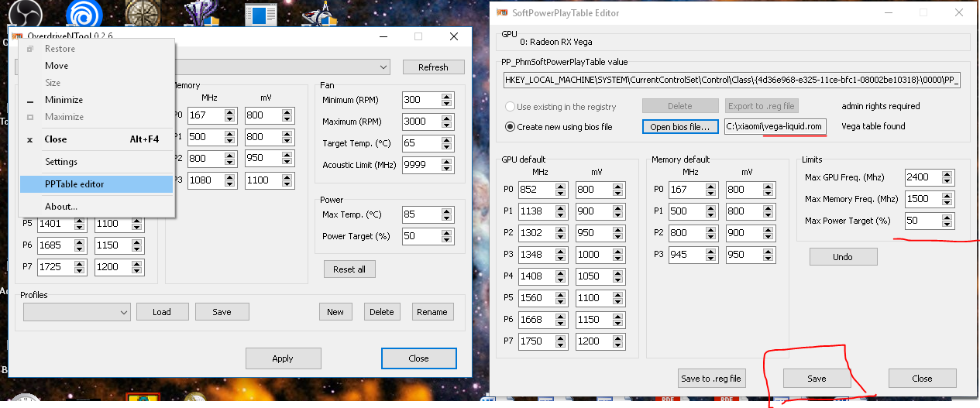
Task: Click the New profile button
Action: point(335,312)
